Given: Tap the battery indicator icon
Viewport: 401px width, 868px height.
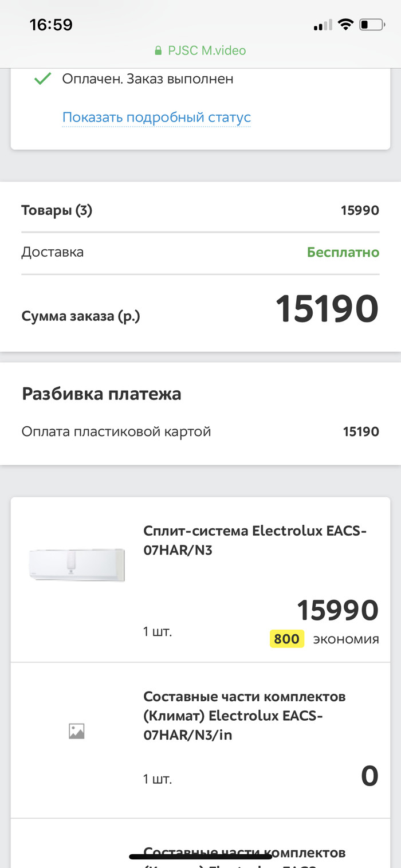Looking at the screenshot, I should [x=371, y=25].
